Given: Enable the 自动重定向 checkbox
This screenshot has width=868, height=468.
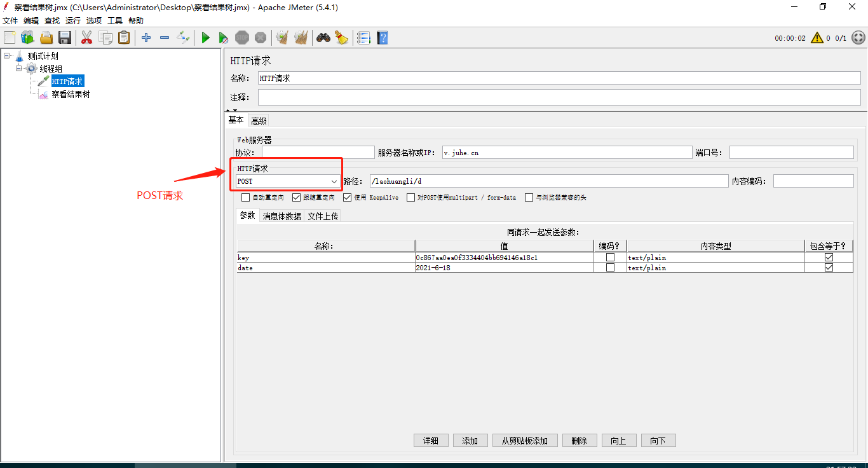Looking at the screenshot, I should 246,198.
